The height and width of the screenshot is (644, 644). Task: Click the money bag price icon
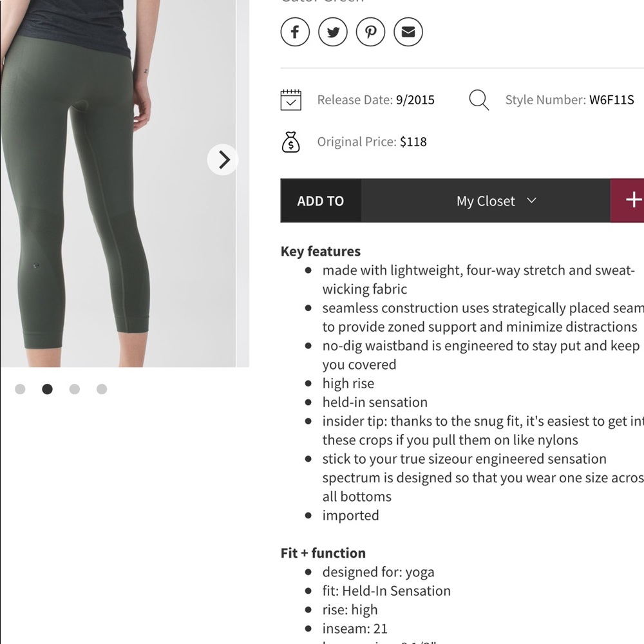coord(292,142)
